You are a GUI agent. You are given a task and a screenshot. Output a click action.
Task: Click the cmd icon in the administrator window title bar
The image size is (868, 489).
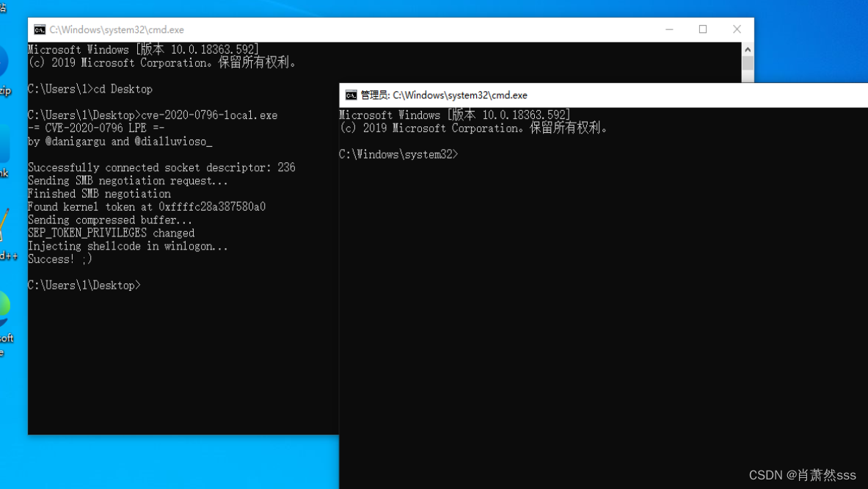(351, 95)
